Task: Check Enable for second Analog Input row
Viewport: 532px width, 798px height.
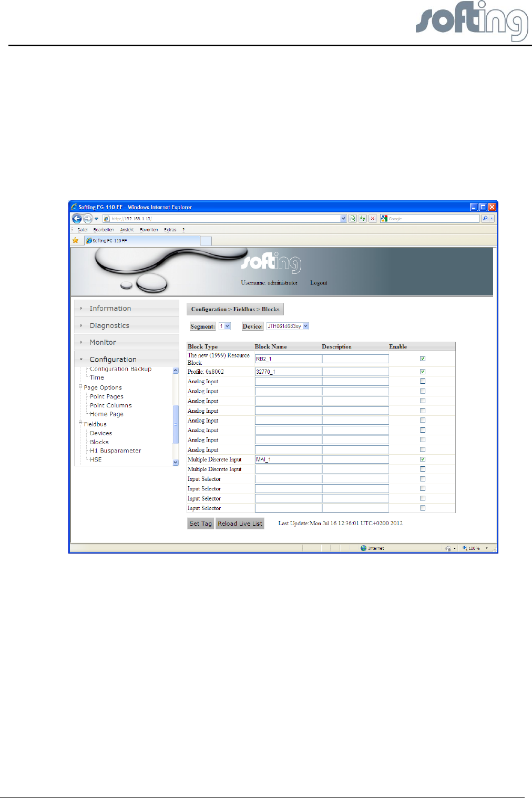Action: tap(423, 391)
